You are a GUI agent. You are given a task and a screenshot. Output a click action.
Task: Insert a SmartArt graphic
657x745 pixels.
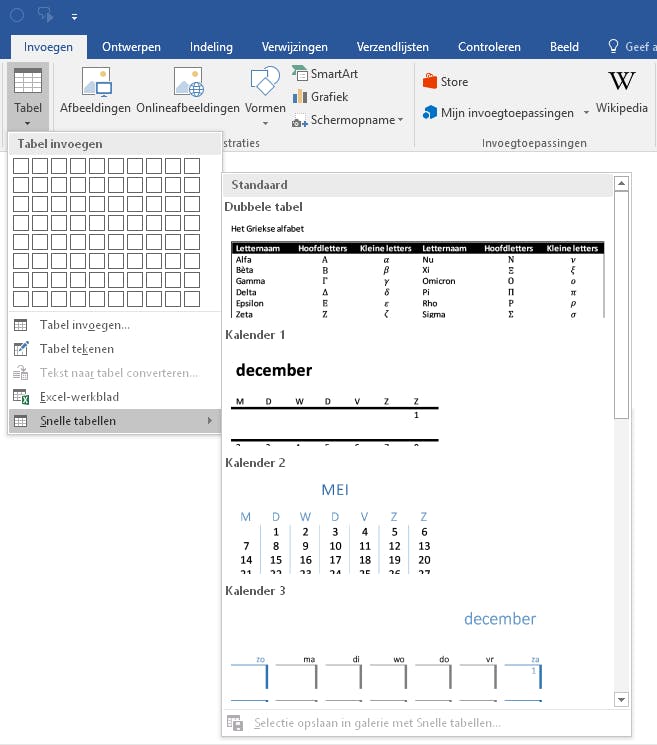point(325,74)
